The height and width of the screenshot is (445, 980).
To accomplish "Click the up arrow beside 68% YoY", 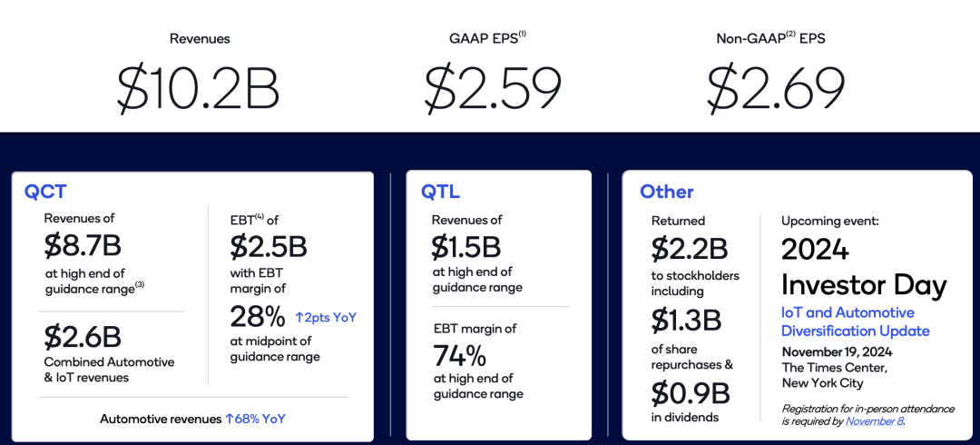I will pyautogui.click(x=230, y=419).
